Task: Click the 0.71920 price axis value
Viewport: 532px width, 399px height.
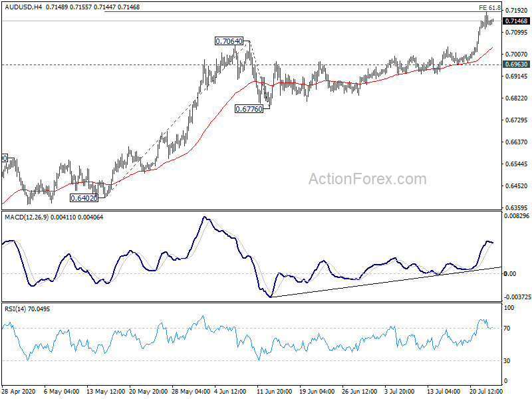Action: pyautogui.click(x=517, y=11)
